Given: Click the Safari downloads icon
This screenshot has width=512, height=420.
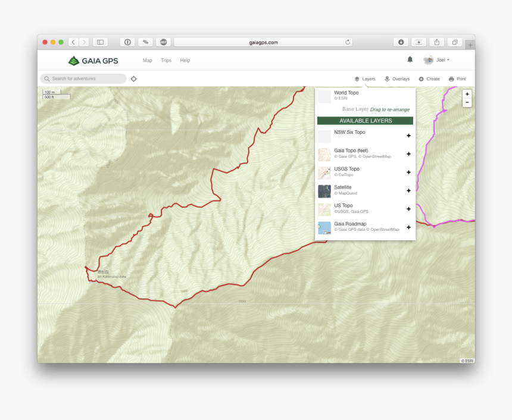Looking at the screenshot, I should [401, 42].
